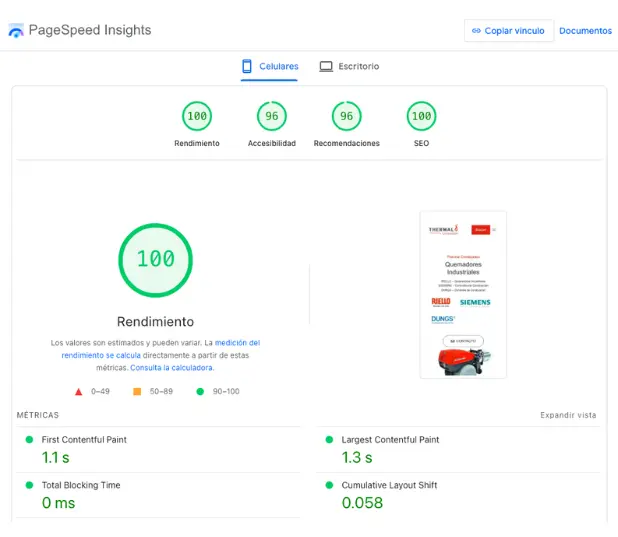This screenshot has height=537, width=618.
Task: Click the 1.3 s metric value
Action: (357, 458)
